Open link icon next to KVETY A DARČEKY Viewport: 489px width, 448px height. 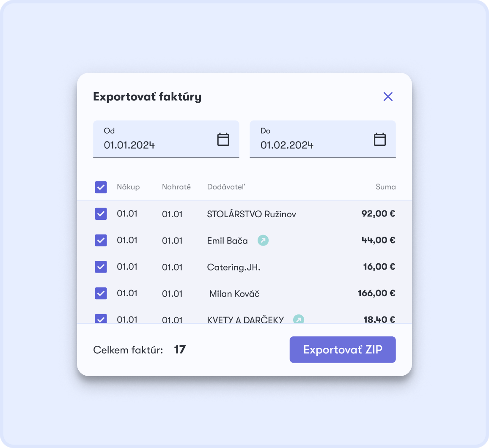(x=299, y=319)
